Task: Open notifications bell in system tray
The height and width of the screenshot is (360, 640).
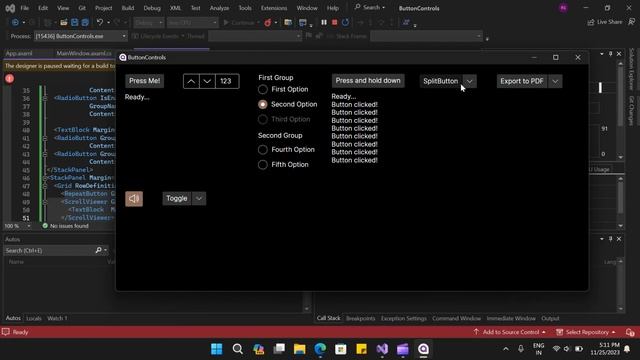Action: 627,349
